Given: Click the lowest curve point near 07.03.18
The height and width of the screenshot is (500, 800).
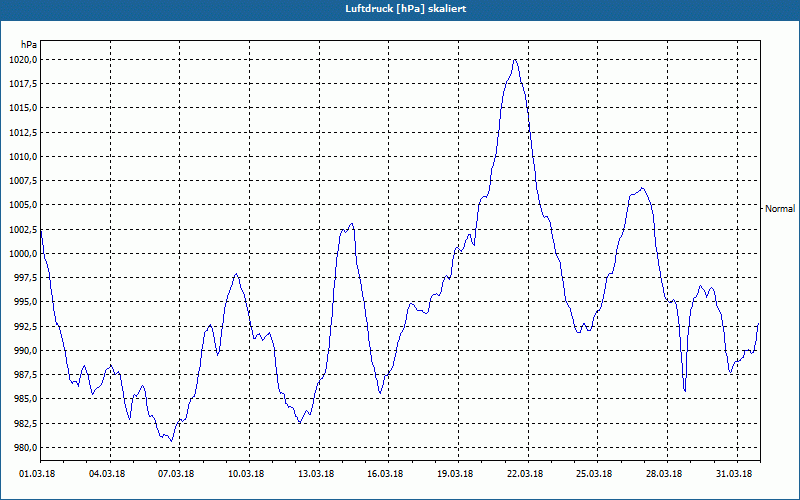Looking at the screenshot, I should click(171, 440).
